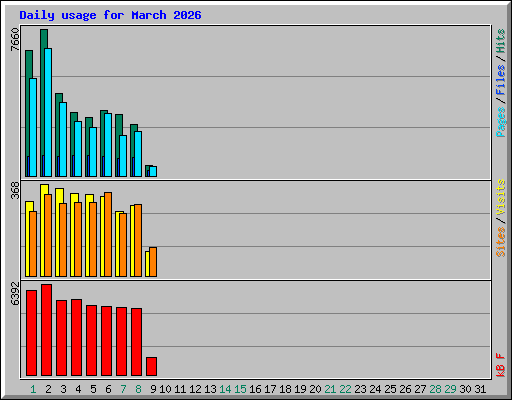The image size is (512, 400).
Task: Click the day 8 label on the axis
Action: [x=138, y=389]
